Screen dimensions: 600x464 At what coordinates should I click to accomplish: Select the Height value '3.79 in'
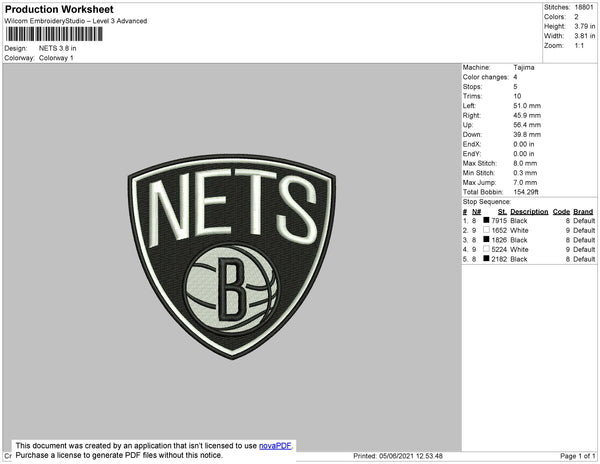coord(584,26)
